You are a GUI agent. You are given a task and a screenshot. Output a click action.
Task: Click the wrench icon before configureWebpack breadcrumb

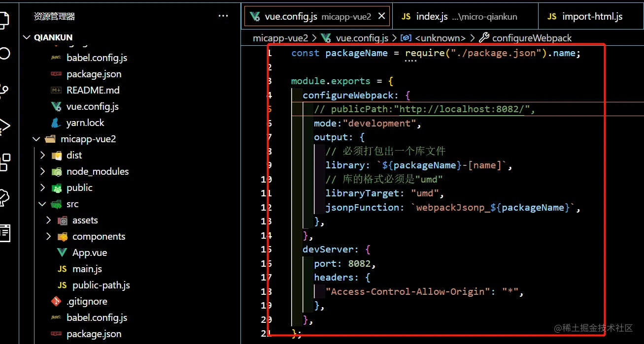484,37
